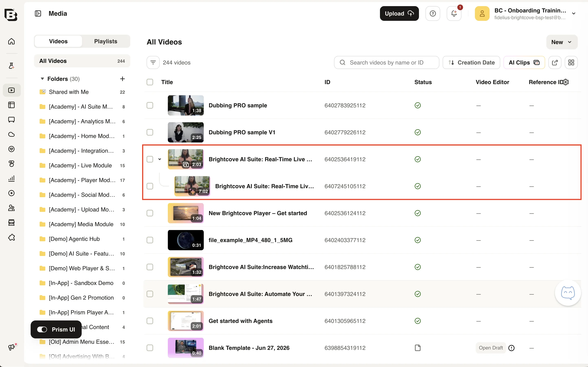Collapse the Folders tree triangle
This screenshot has height=367, width=588.
(x=42, y=79)
